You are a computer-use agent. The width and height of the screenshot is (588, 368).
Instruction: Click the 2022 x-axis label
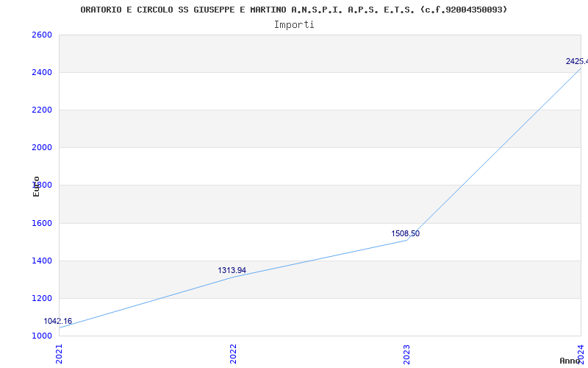tap(233, 354)
